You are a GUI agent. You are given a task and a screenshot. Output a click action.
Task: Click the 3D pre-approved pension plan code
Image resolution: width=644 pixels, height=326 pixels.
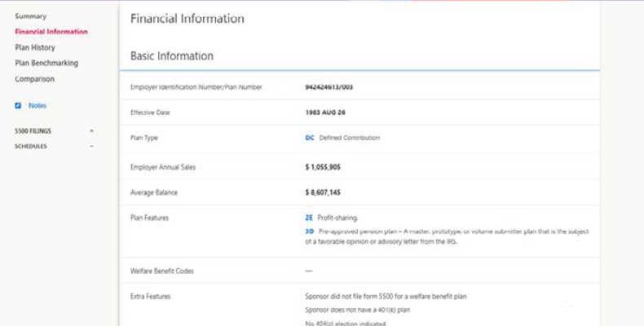tap(309, 231)
